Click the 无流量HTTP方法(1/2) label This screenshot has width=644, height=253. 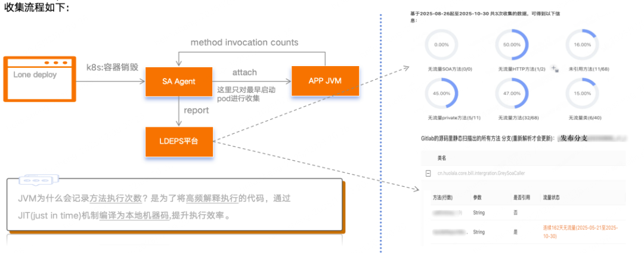pyautogui.click(x=521, y=69)
